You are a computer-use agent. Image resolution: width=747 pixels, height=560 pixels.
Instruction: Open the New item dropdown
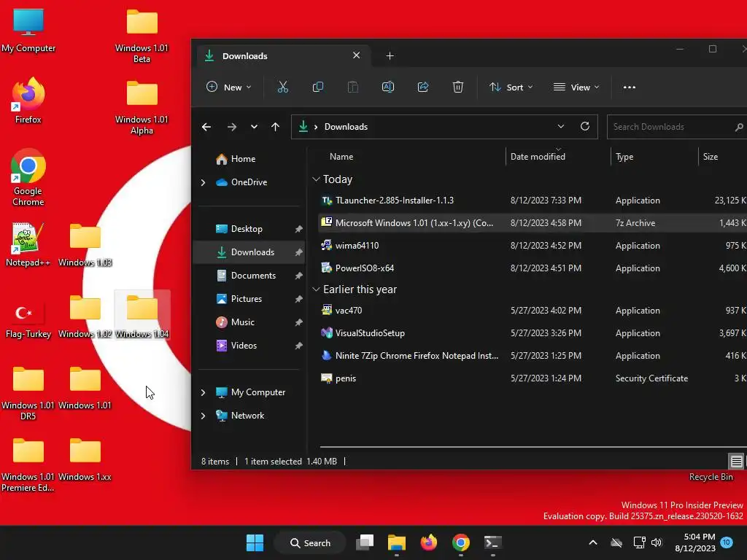pos(228,87)
